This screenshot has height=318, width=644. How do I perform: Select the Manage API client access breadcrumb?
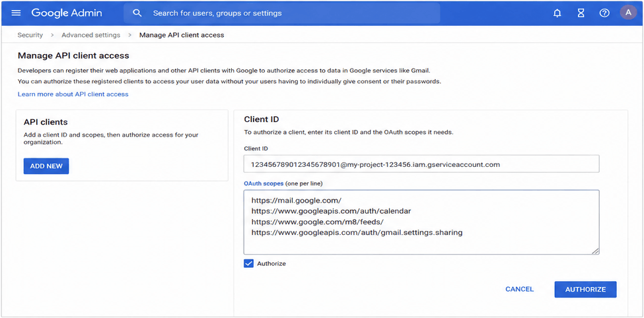click(182, 35)
